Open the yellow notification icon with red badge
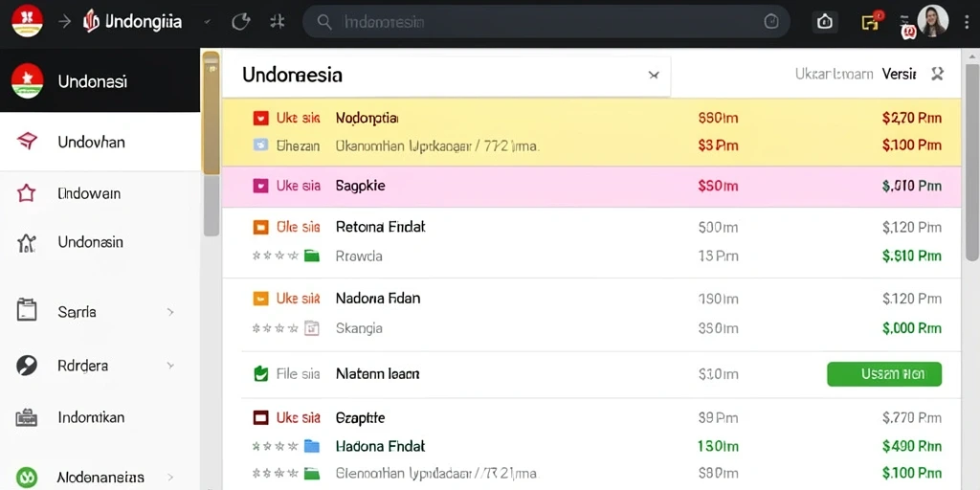This screenshot has height=490, width=980. click(872, 21)
